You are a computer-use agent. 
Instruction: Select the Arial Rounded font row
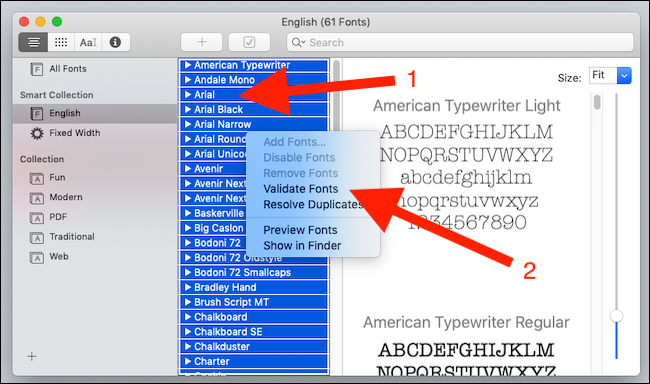pyautogui.click(x=213, y=139)
